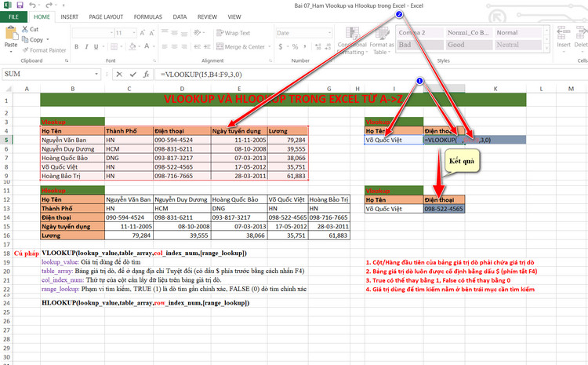
Task: Undo the last action
Action: (33, 5)
